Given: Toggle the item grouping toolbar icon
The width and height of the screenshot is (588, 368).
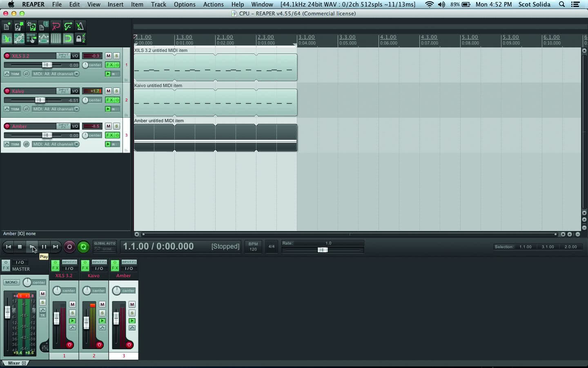Looking at the screenshot, I should (x=19, y=39).
